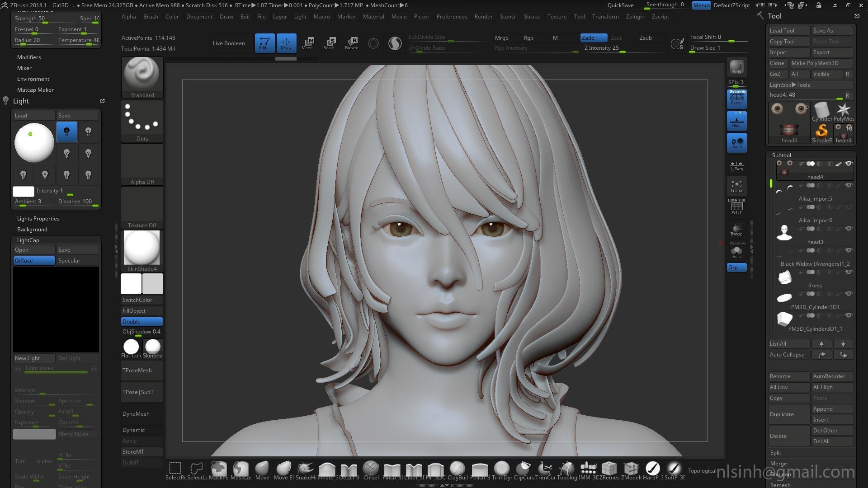Expand the Lights Properties section

38,219
